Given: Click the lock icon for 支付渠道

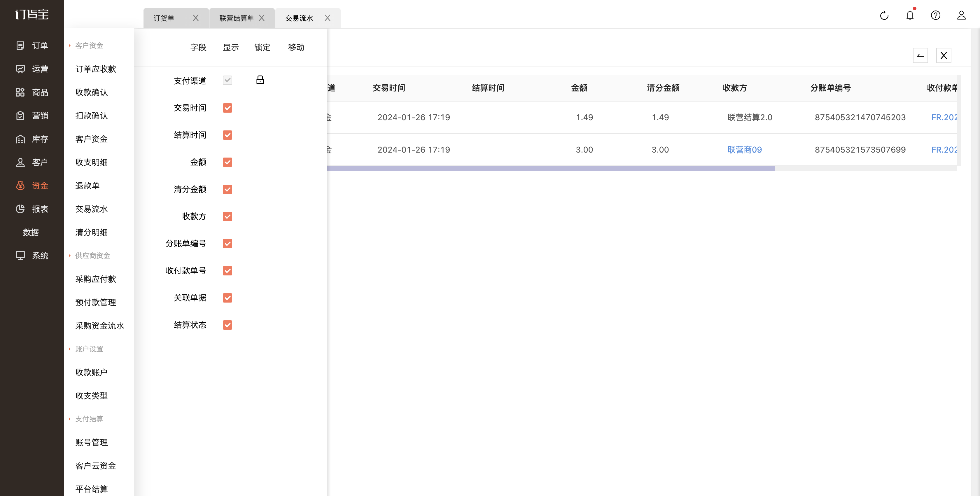Looking at the screenshot, I should tap(260, 80).
